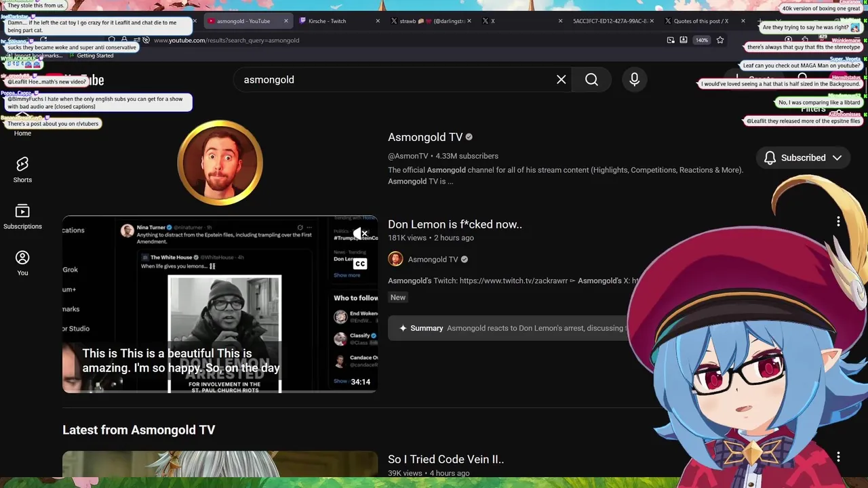Close the 5ACC3FC7 tab
Viewport: 868px width, 488px height.
point(652,21)
